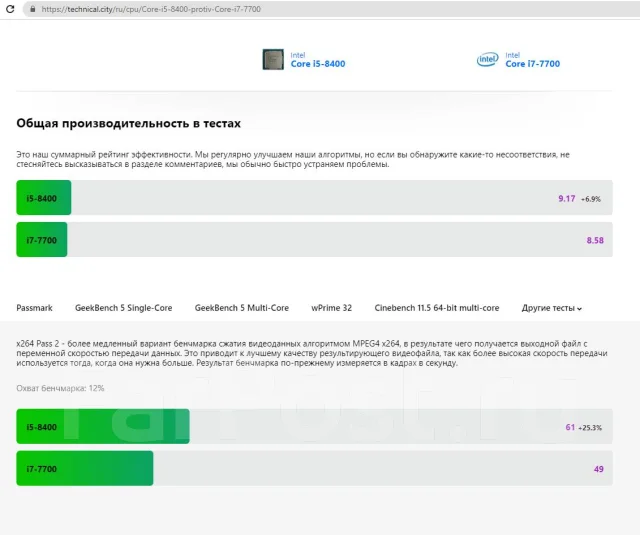Click the 61 x264 score value

click(570, 427)
